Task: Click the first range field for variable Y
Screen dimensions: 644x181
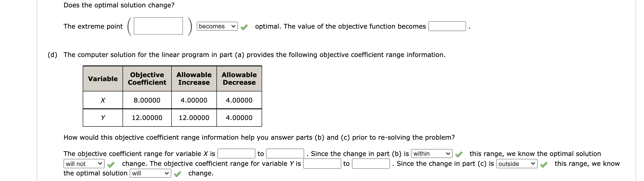Action: click(322, 164)
